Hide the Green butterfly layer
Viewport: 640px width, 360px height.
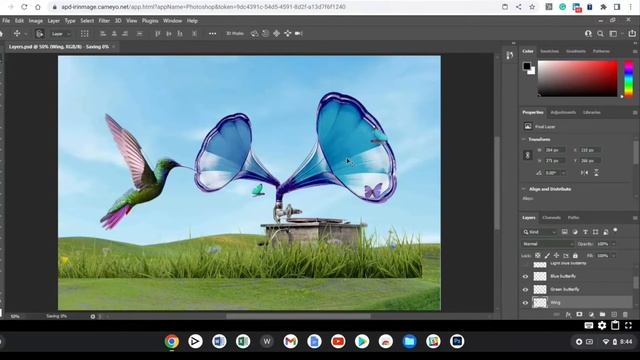tap(525, 289)
